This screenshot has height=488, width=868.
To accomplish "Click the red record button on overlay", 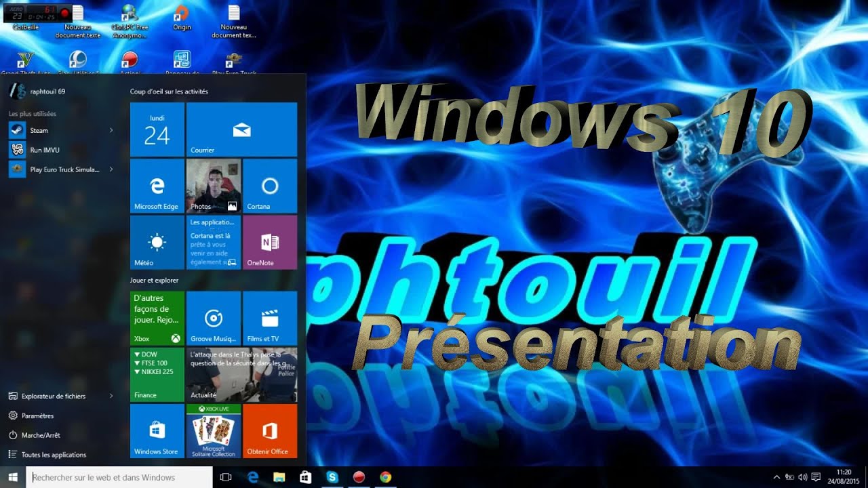I will click(x=64, y=12).
